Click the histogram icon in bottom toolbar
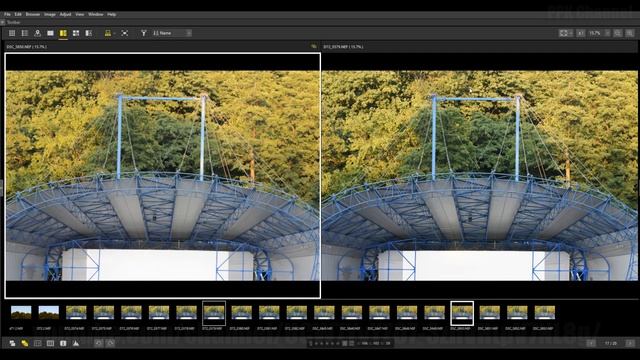This screenshot has height=360, width=640. [76, 343]
